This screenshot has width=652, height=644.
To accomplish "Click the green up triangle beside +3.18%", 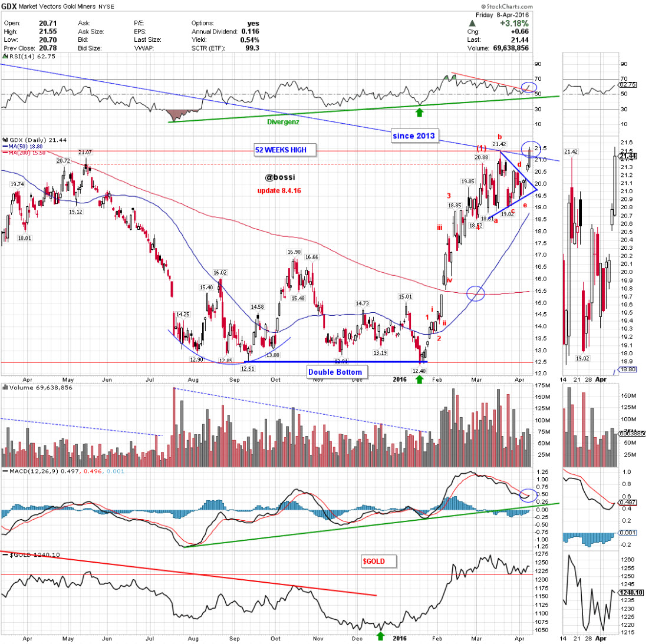I will coord(472,23).
